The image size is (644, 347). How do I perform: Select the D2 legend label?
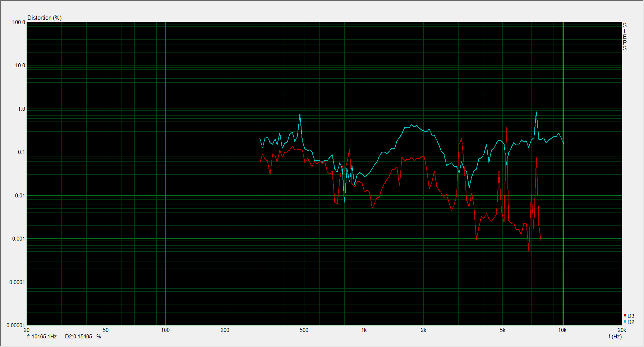click(x=631, y=322)
